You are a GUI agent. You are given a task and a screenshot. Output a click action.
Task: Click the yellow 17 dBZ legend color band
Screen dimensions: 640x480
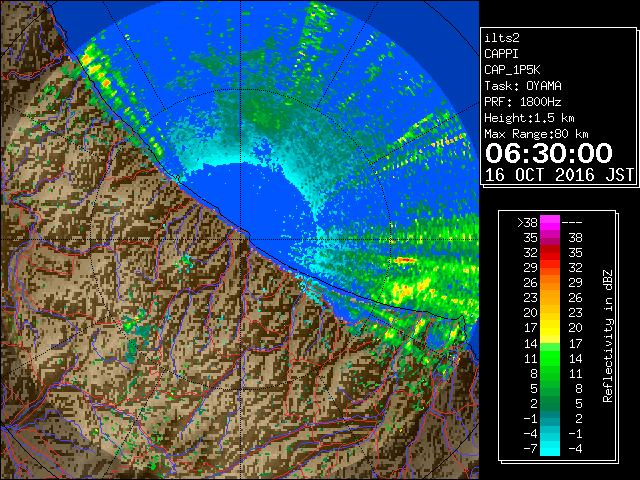(550, 328)
